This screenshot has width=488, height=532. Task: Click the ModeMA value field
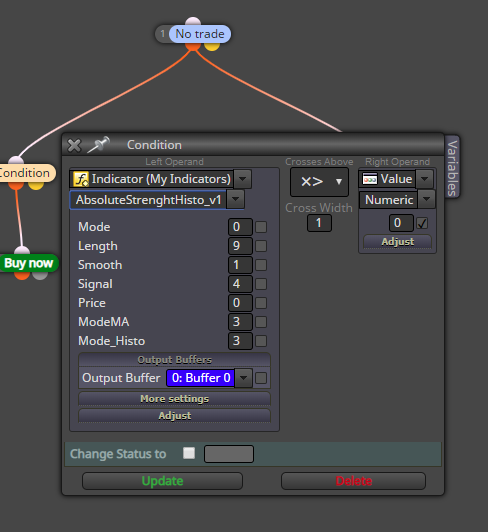(240, 322)
